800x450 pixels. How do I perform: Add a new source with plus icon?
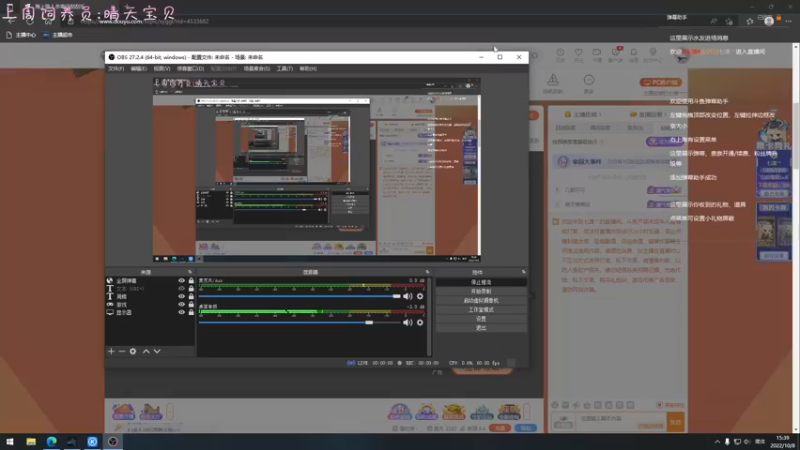[111, 351]
